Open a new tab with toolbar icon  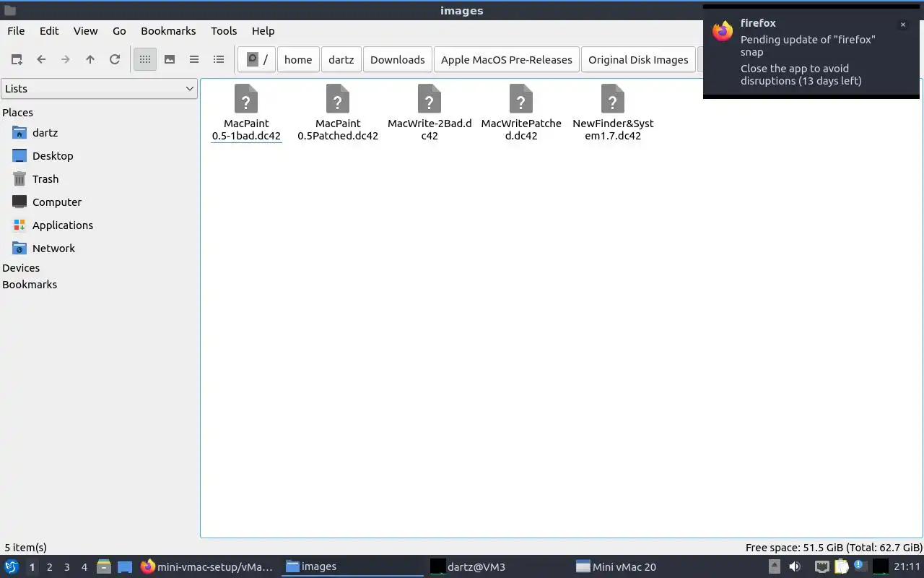tap(17, 60)
